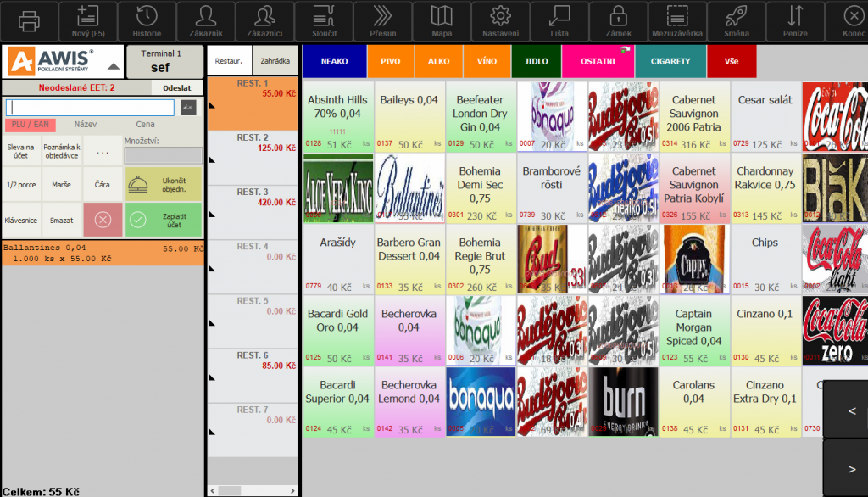Open the Klávesnice keyboard button
This screenshot has width=868, height=497.
click(x=21, y=220)
